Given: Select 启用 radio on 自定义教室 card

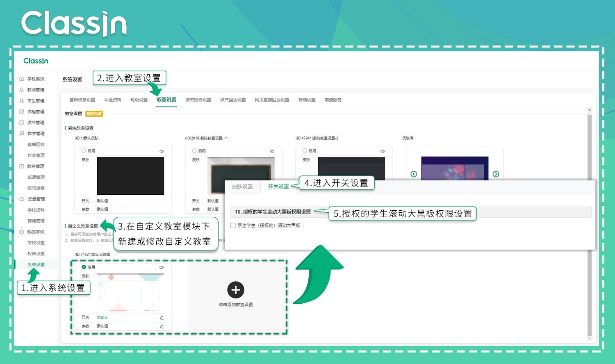Looking at the screenshot, I should pyautogui.click(x=84, y=267).
